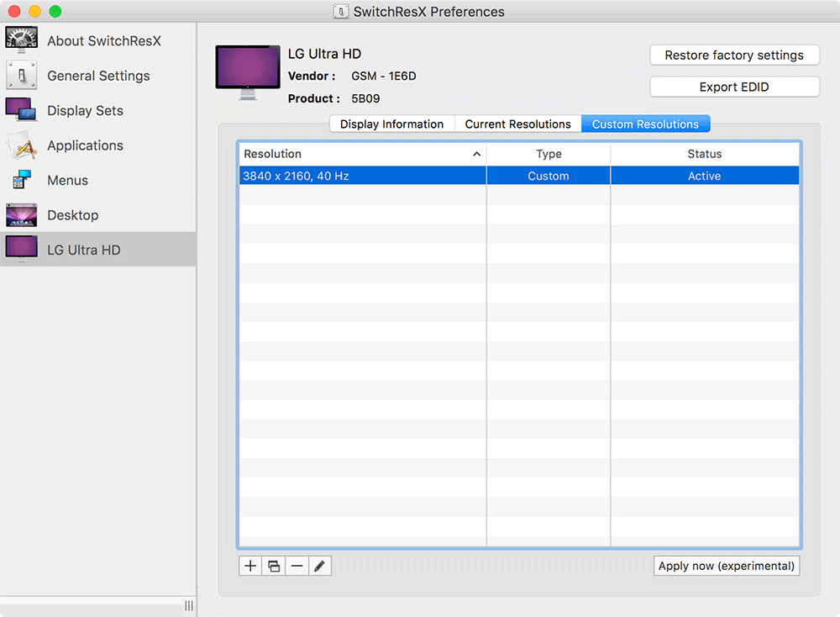The width and height of the screenshot is (840, 617).
Task: Click the Type column header
Action: (x=549, y=154)
